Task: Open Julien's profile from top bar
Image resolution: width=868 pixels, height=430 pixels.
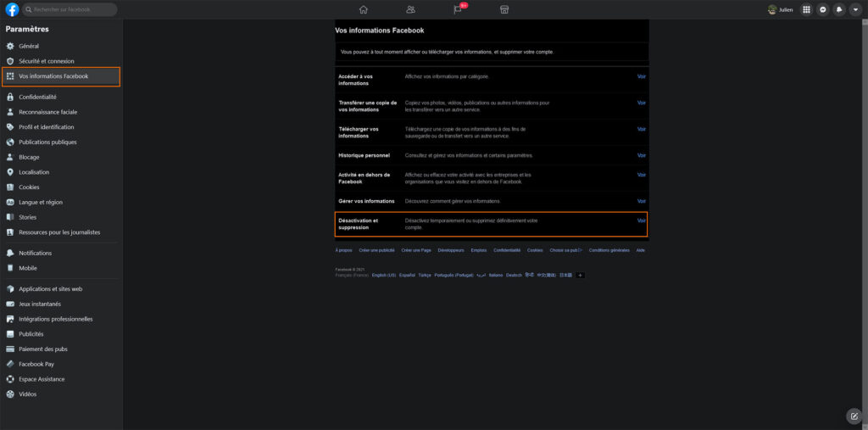Action: (781, 9)
